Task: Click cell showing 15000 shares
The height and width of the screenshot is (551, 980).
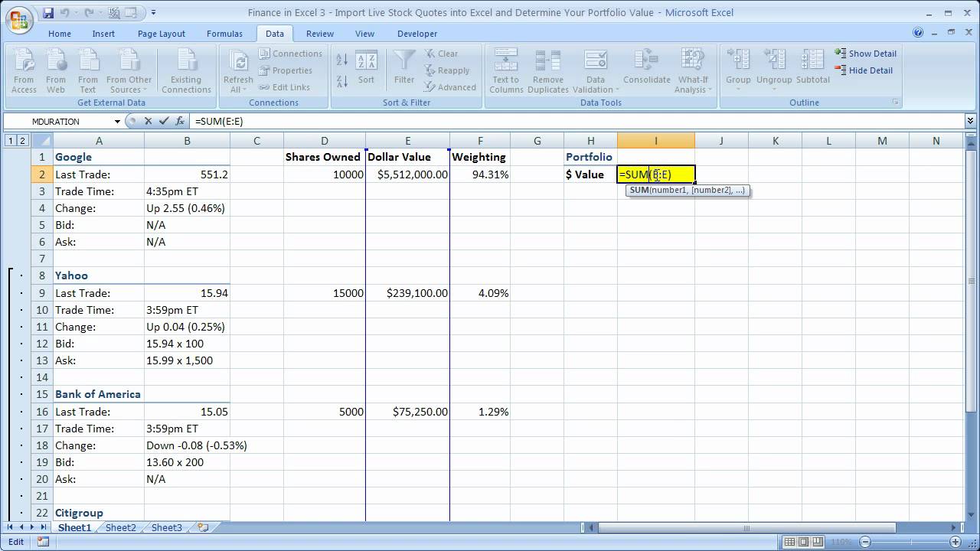Action: (325, 293)
